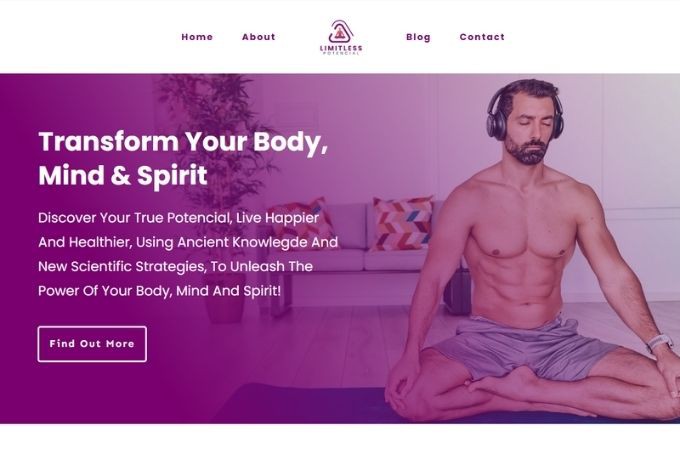Go to the About page
The height and width of the screenshot is (450, 680).
pyautogui.click(x=258, y=37)
